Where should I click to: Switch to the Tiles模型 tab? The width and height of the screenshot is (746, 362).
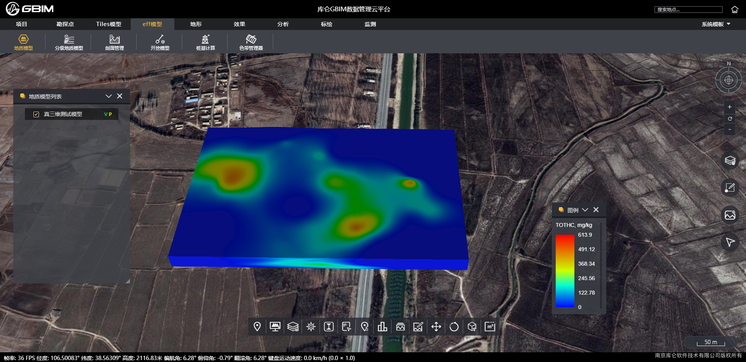tap(108, 24)
